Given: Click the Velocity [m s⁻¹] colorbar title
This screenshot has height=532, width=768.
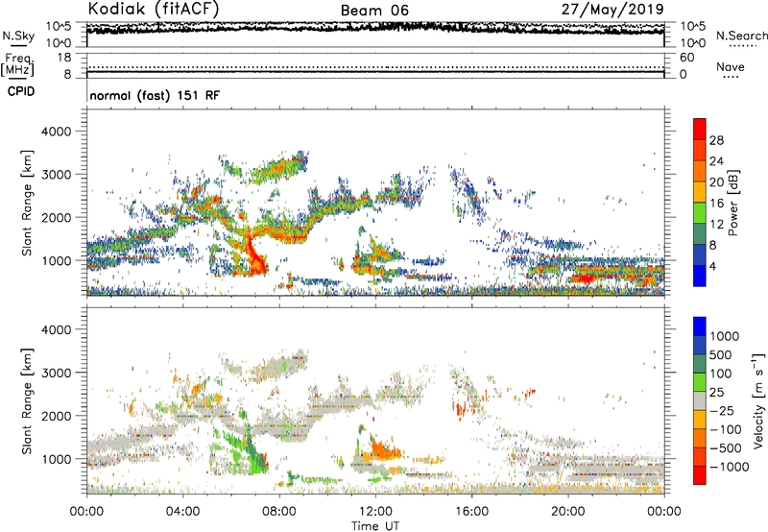Looking at the screenshot, I should pos(758,400).
